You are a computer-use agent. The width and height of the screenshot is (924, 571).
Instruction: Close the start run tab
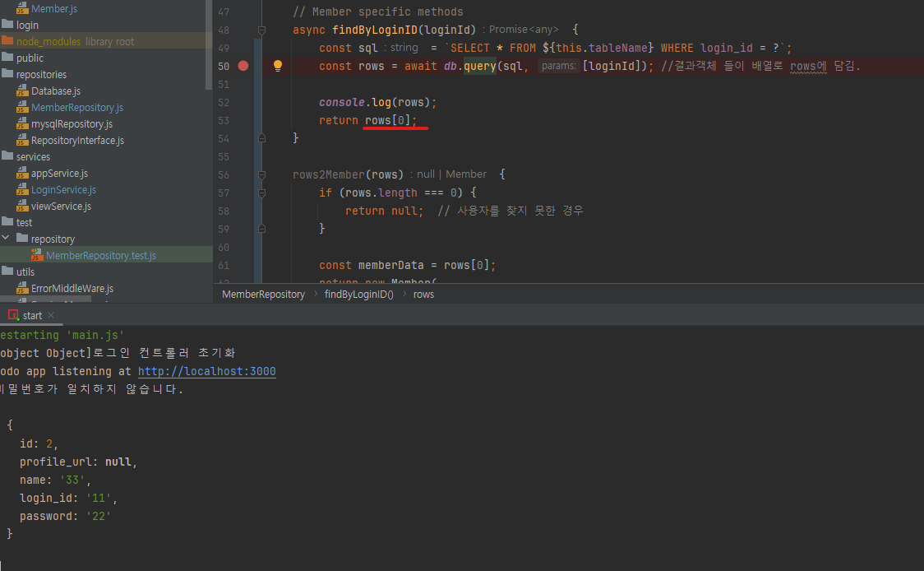[51, 316]
